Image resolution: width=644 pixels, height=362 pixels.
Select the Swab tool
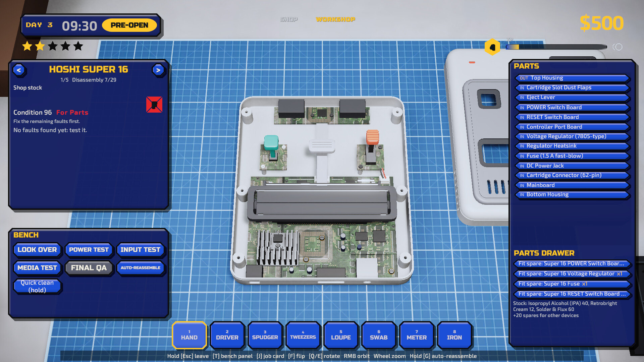[x=379, y=335]
